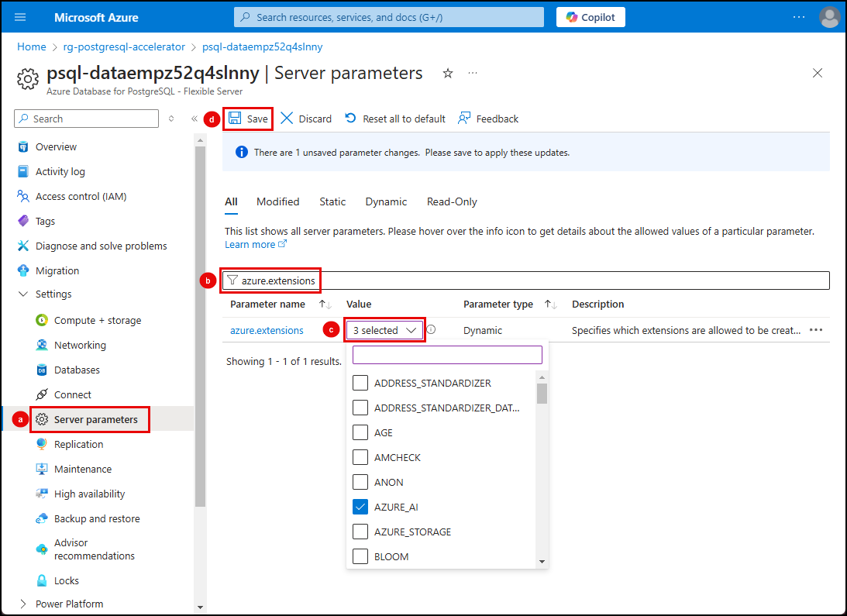Check the AMCHECK extension checkbox
The width and height of the screenshot is (847, 616).
point(360,458)
